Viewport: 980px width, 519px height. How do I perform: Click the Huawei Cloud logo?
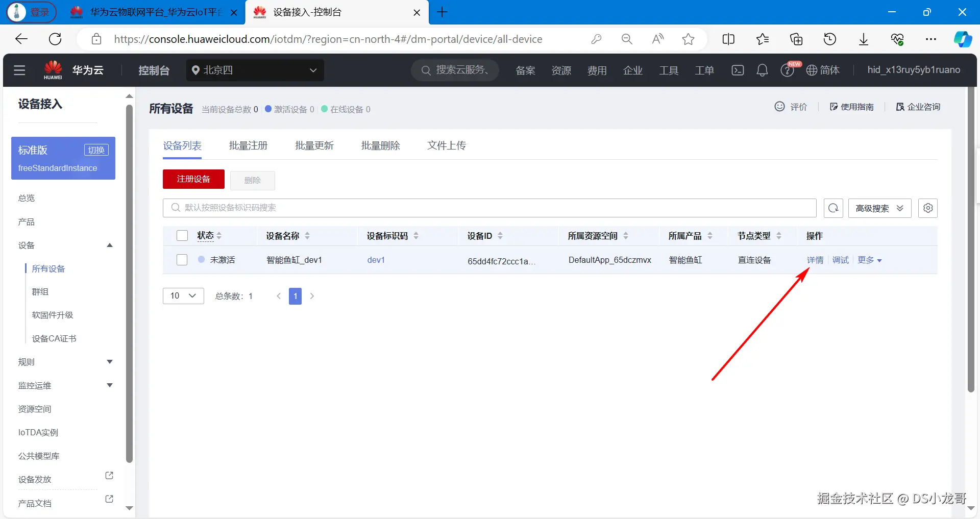click(53, 70)
